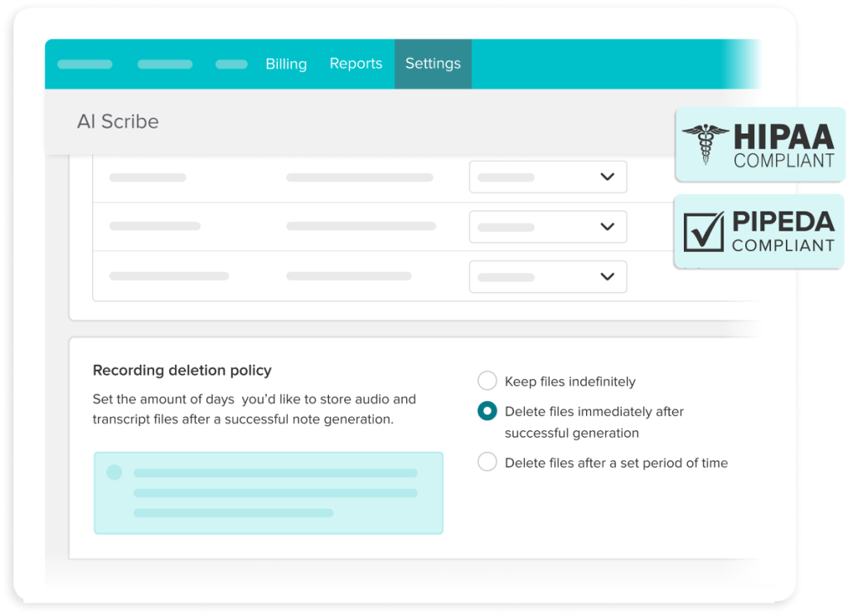Click the HIPAA Compliant badge
The height and width of the screenshot is (616, 848).
[760, 144]
